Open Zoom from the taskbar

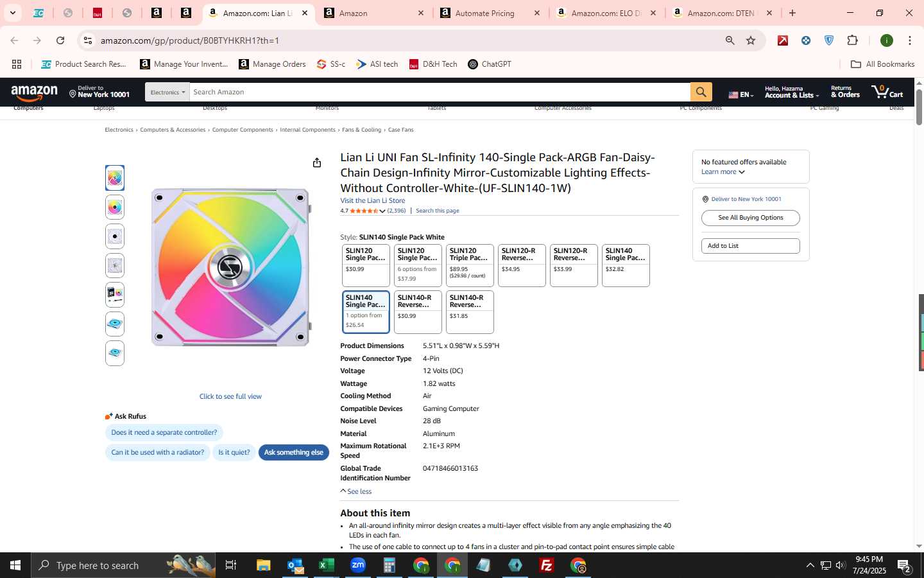(358, 565)
